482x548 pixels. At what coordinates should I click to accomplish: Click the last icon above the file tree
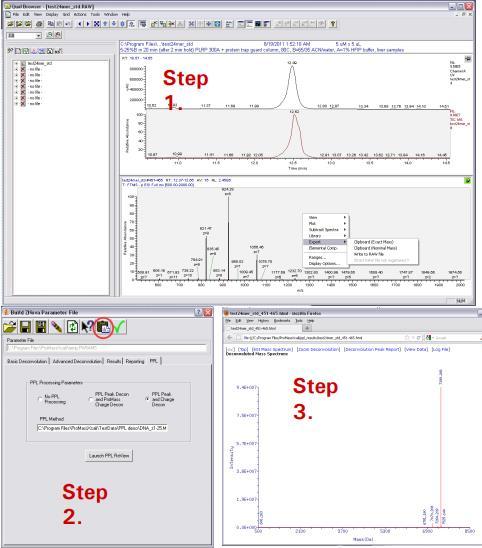coord(58,51)
